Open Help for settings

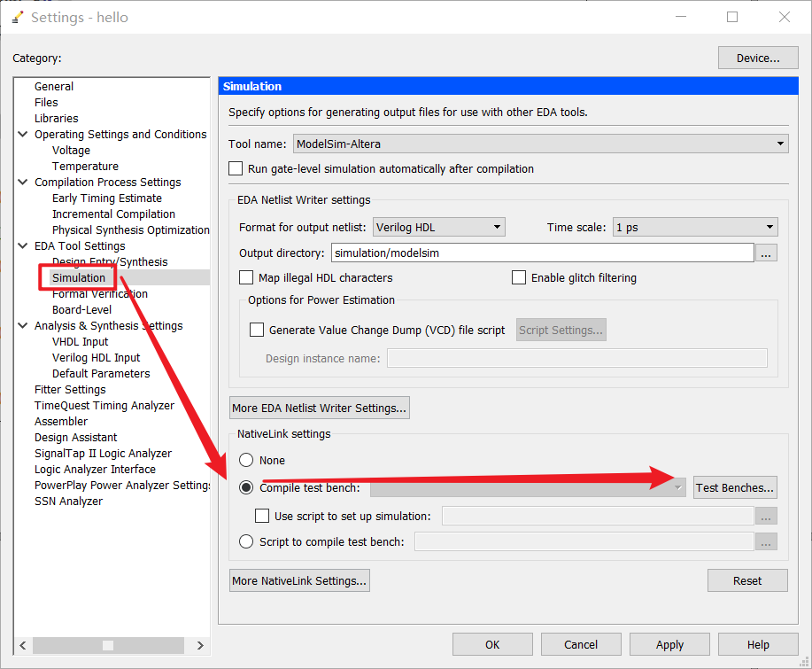click(758, 645)
